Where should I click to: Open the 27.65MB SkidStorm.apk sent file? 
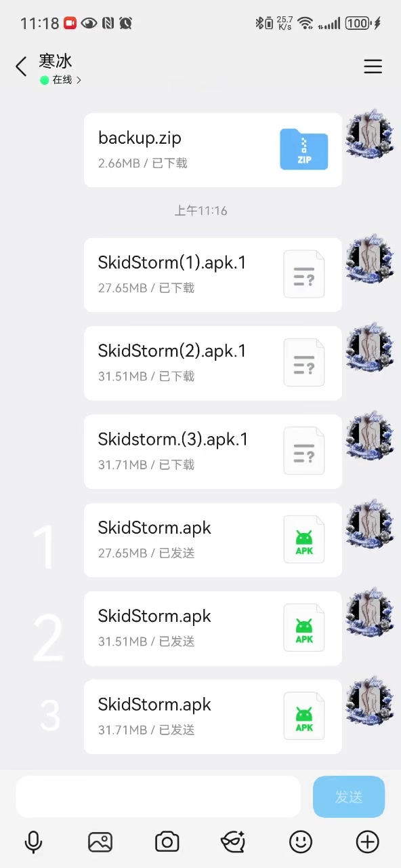pyautogui.click(x=213, y=540)
